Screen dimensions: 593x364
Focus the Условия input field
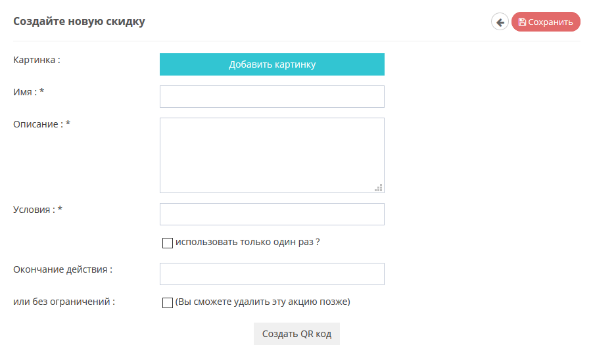click(x=272, y=214)
